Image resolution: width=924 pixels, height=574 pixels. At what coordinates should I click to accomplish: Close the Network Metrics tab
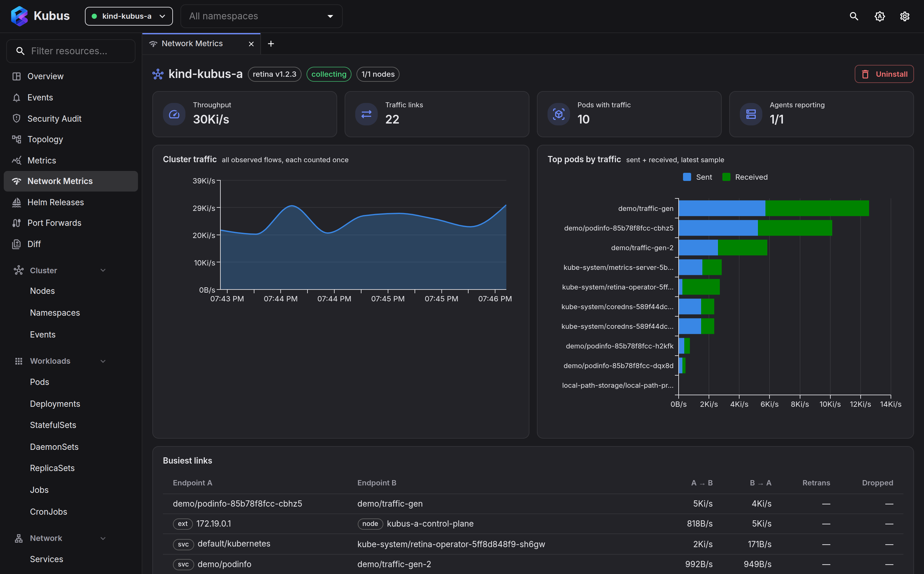[x=251, y=44]
